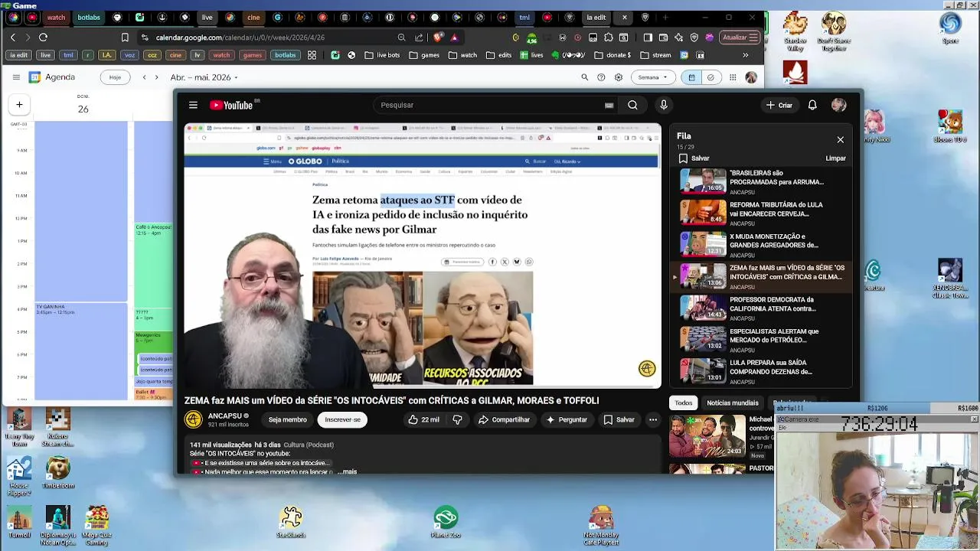Click the Seja membro button

pos(288,419)
